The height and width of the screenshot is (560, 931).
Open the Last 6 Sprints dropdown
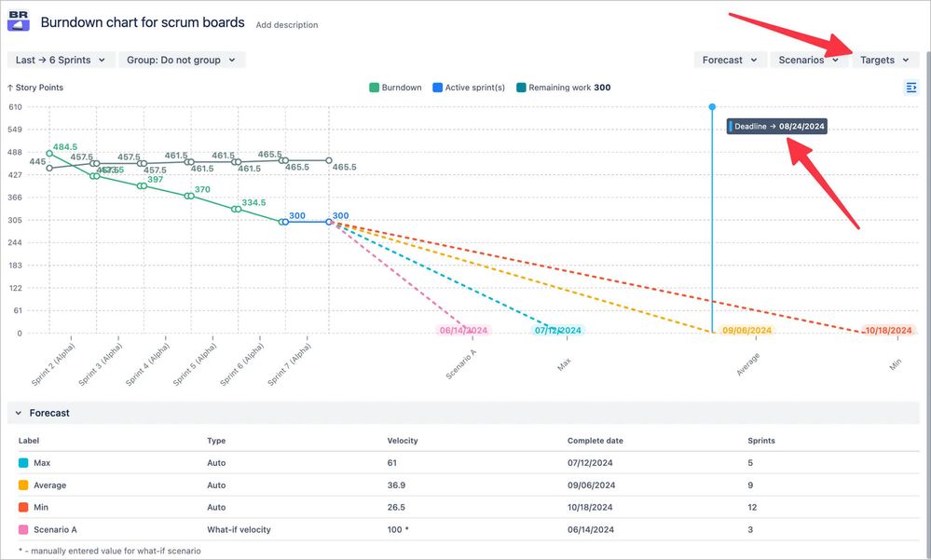coord(61,59)
